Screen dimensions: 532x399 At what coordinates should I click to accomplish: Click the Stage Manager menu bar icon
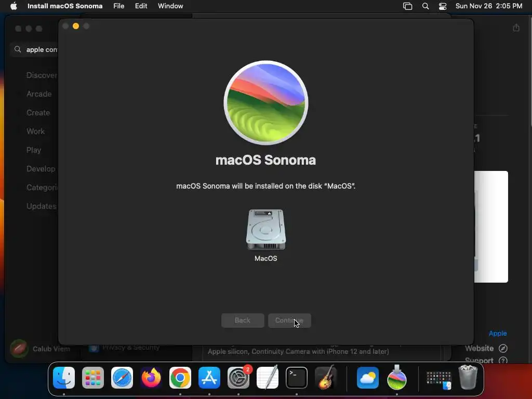[407, 6]
